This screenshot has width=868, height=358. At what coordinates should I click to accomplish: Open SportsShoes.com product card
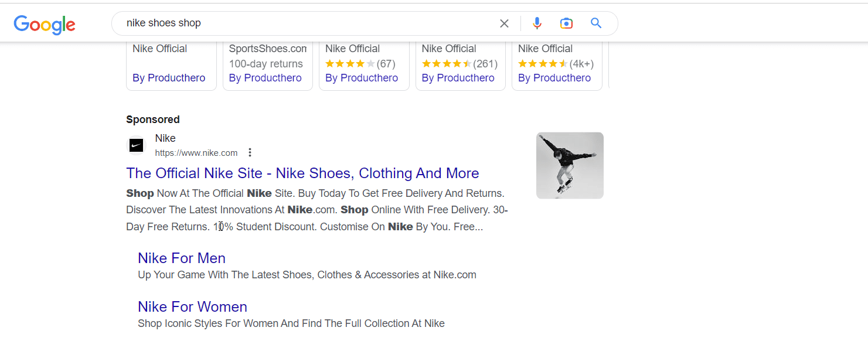pyautogui.click(x=267, y=48)
